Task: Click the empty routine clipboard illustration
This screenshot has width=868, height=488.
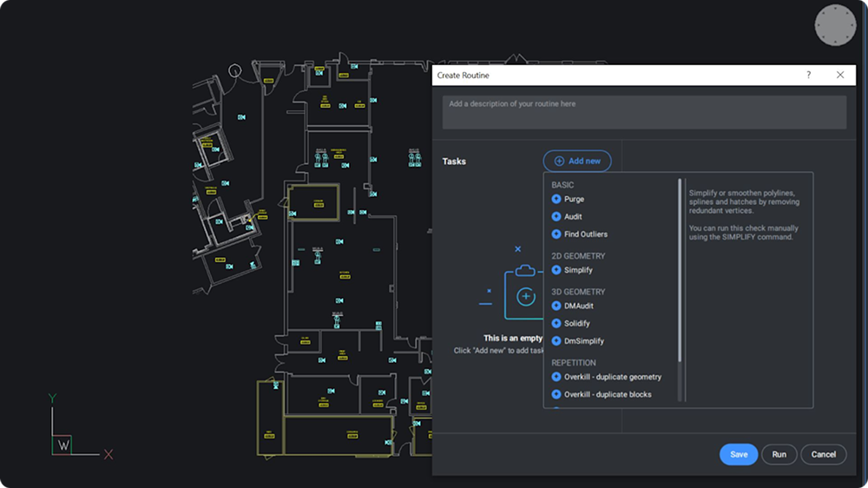Action: tap(523, 292)
